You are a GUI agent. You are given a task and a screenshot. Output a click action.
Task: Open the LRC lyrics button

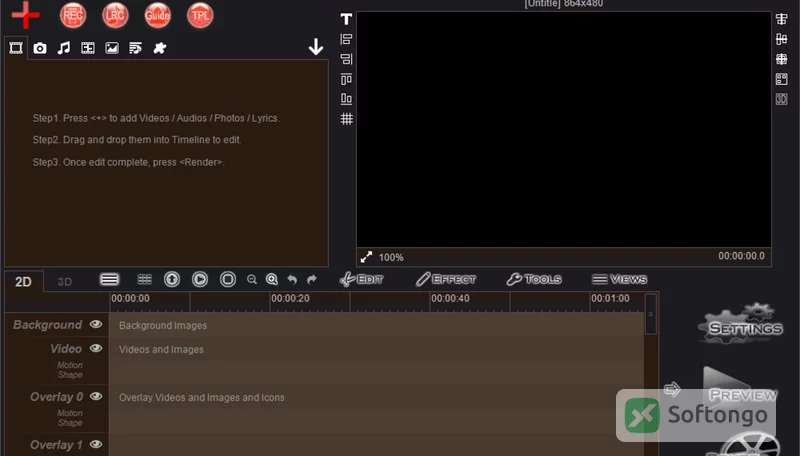pyautogui.click(x=115, y=15)
